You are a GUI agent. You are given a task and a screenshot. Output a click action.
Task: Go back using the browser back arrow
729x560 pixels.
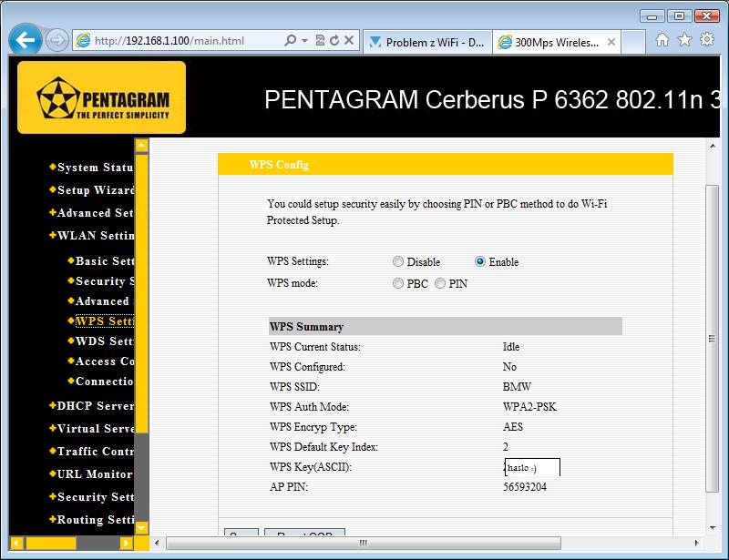tap(26, 40)
